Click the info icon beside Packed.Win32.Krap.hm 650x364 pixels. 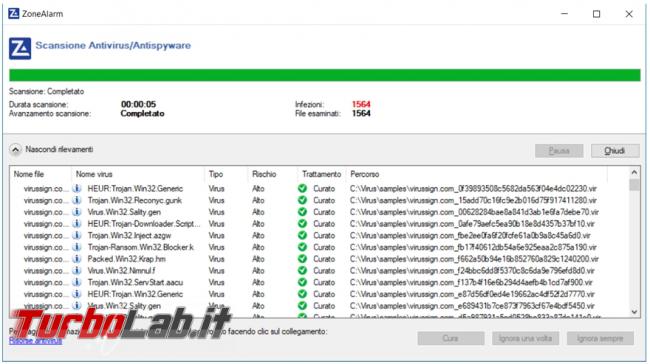77,259
